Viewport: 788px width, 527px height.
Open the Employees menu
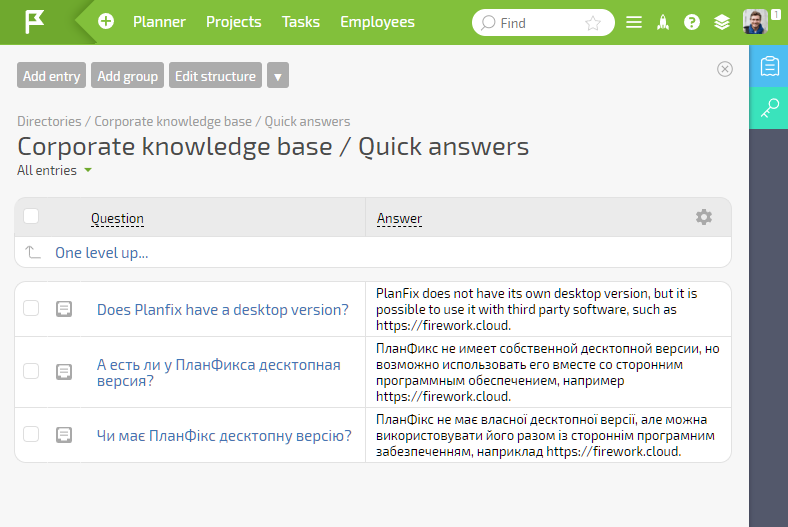377,22
